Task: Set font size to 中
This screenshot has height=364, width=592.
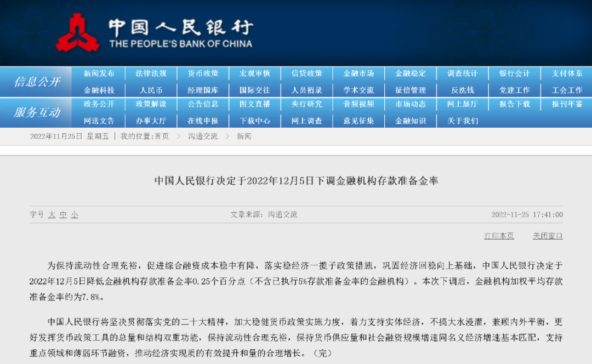Action: 64,214
